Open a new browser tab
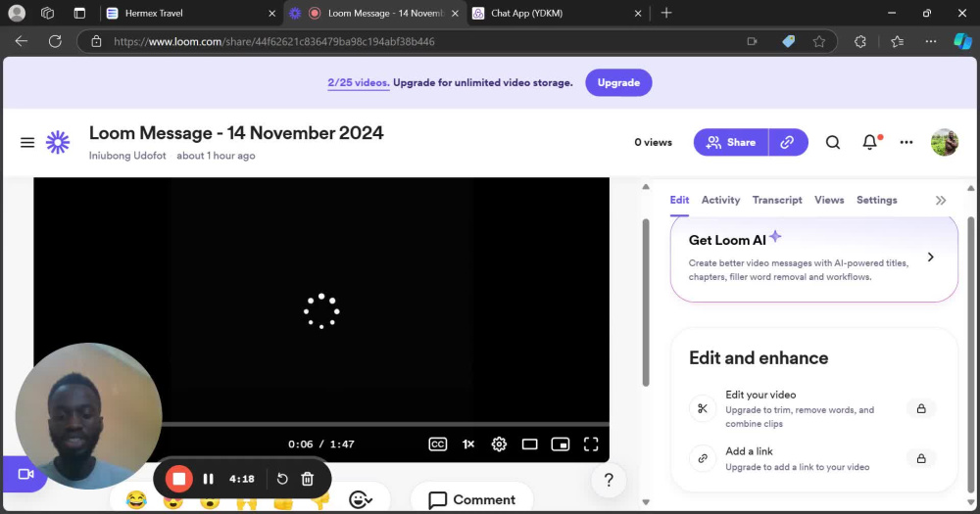Screen dimensions: 980x514 [x=666, y=13]
